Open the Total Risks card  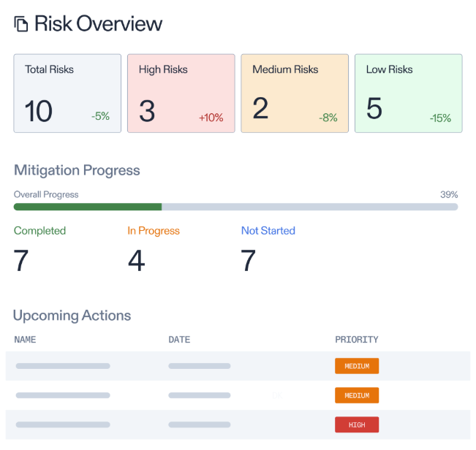(x=67, y=94)
